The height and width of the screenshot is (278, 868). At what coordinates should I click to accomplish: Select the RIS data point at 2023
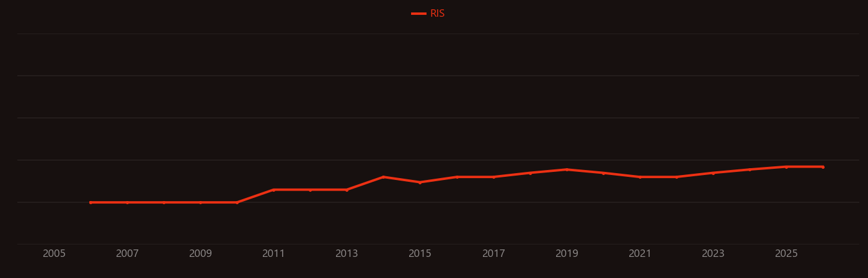tap(713, 173)
